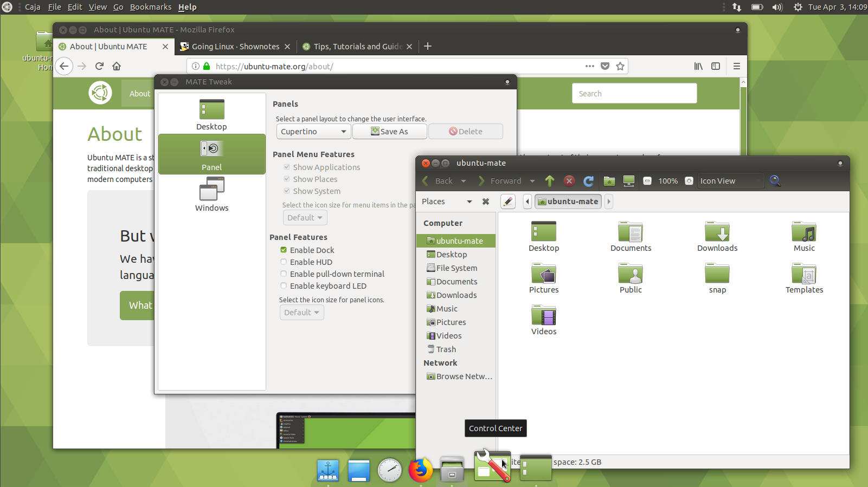Expand the Forward history dropdown arrow

pyautogui.click(x=532, y=181)
